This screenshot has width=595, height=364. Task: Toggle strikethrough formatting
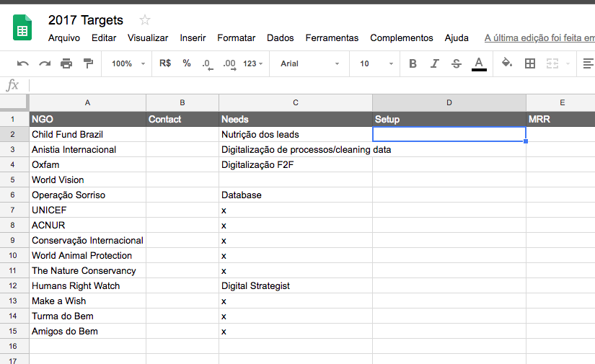(x=456, y=63)
